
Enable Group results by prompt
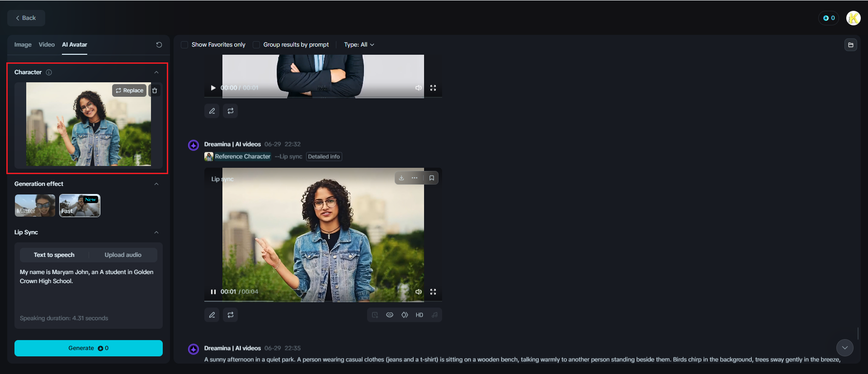[256, 45]
